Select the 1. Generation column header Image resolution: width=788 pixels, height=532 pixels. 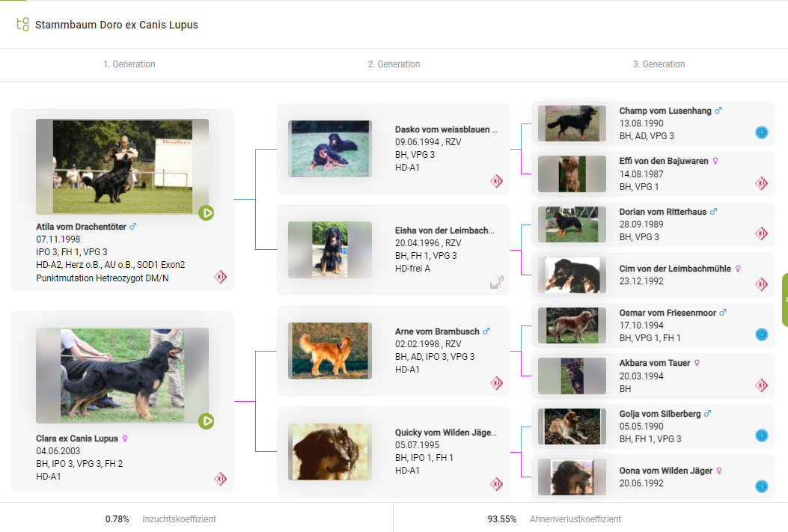[x=129, y=64]
